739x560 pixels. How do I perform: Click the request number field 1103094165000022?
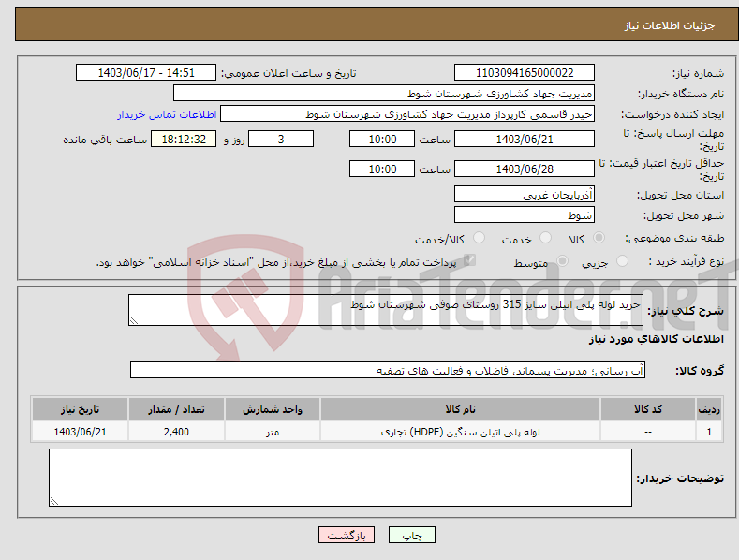[525, 73]
